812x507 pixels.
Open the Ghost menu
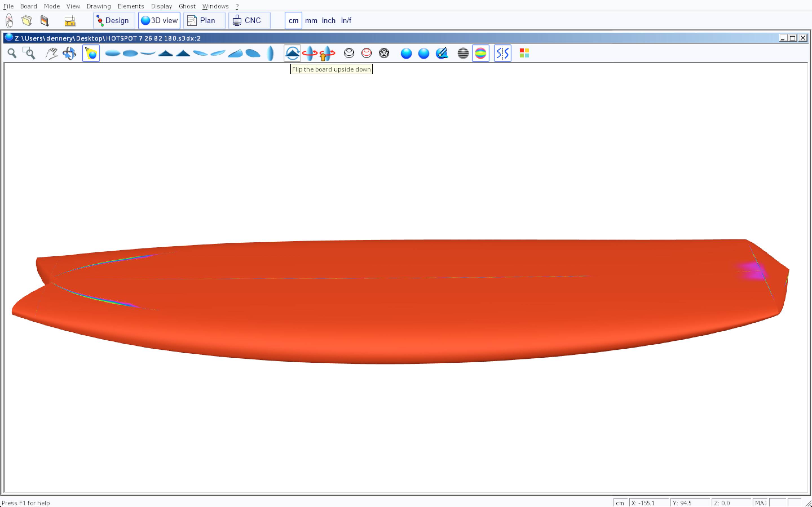point(187,6)
